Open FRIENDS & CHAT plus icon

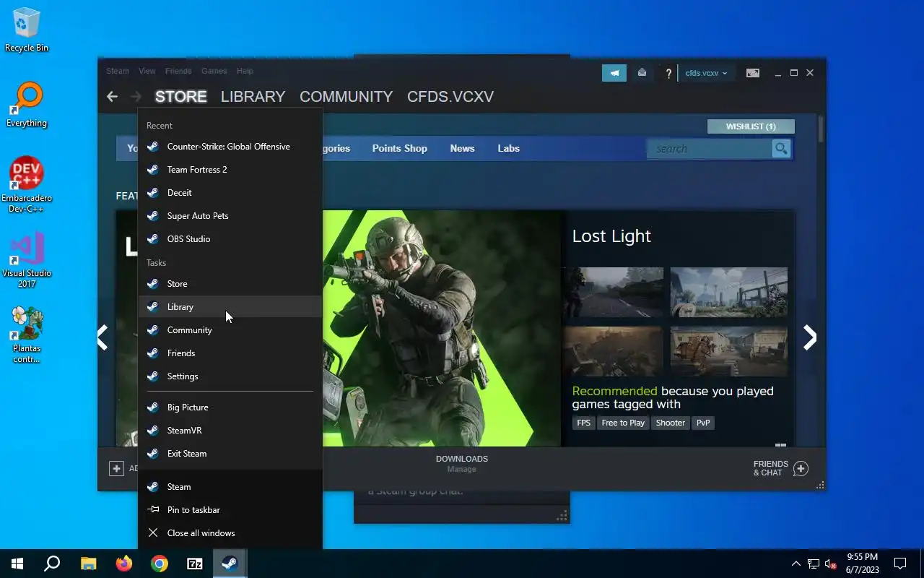tap(801, 469)
